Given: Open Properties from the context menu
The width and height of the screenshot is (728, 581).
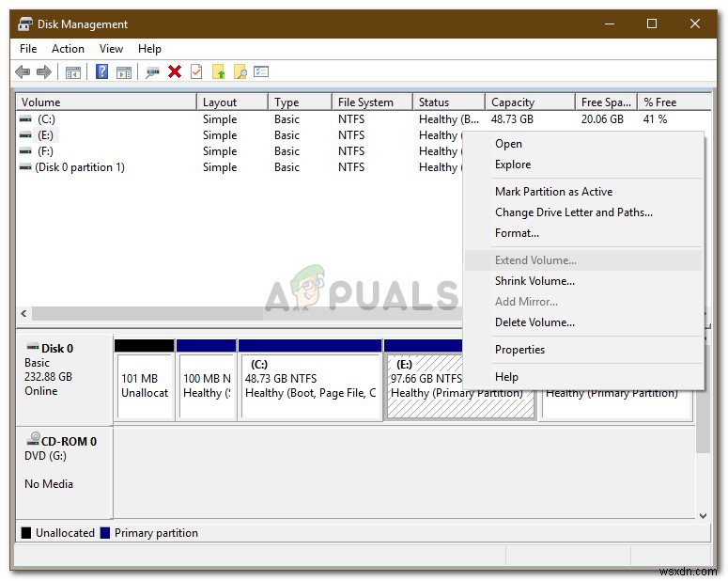Looking at the screenshot, I should tap(583, 350).
